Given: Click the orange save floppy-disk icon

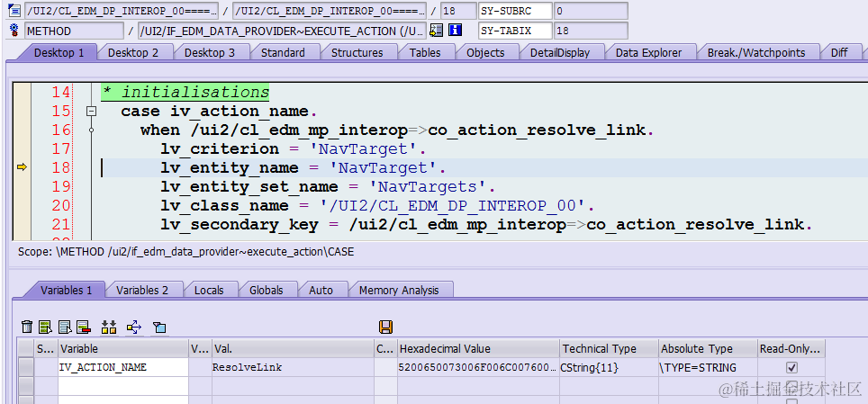Looking at the screenshot, I should [386, 327].
